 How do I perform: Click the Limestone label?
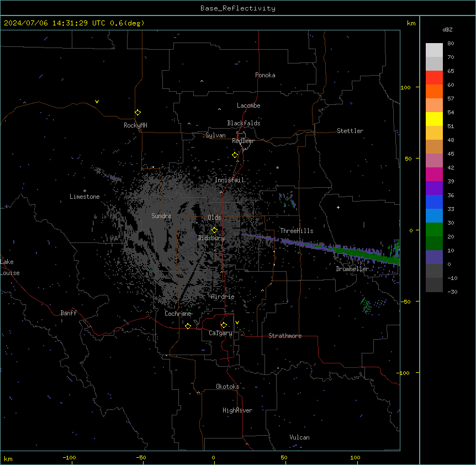[84, 197]
